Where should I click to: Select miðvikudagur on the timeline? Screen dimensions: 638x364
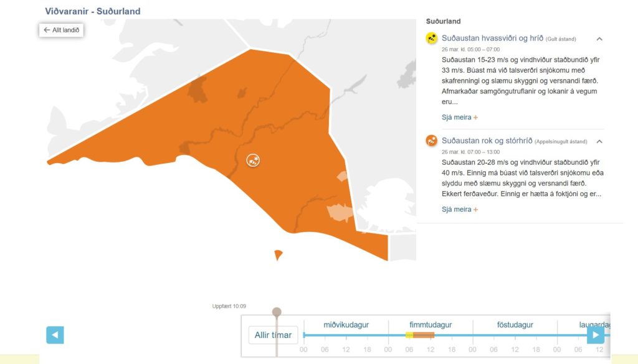(x=346, y=325)
